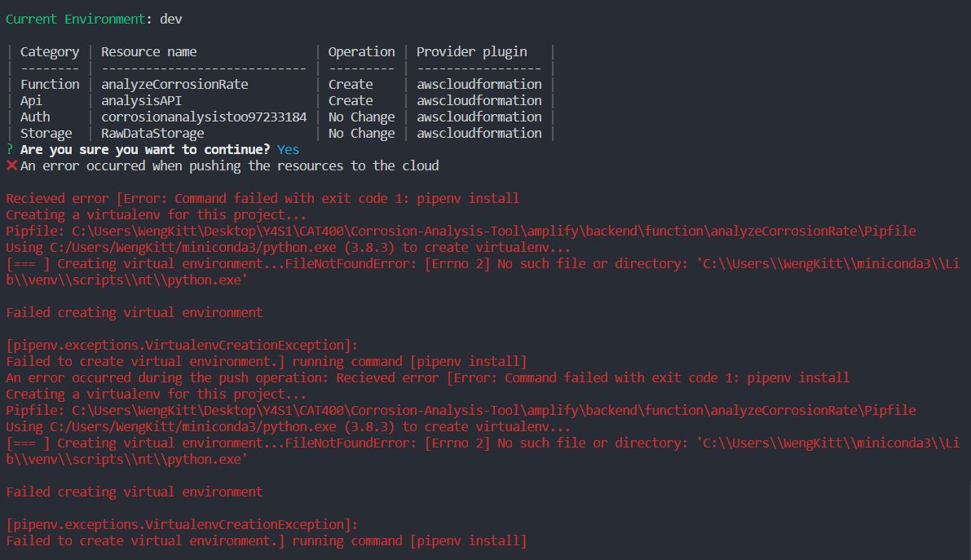Click the "Auth" category cell
Viewport: 971px width, 560px height.
pos(35,117)
